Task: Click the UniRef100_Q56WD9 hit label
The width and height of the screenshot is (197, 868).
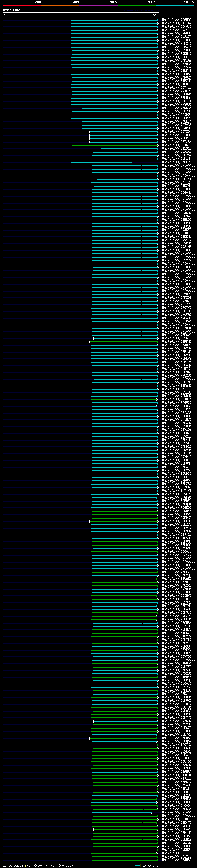Action: (x=177, y=20)
